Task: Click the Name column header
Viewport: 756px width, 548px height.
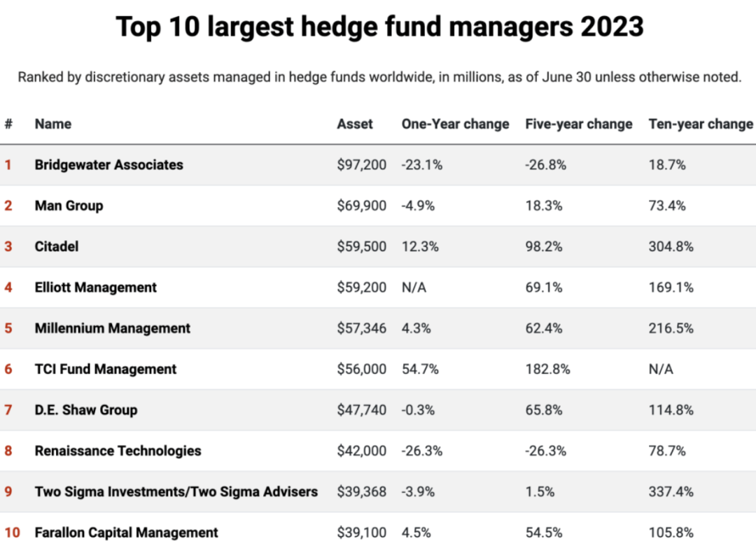Action: click(53, 124)
